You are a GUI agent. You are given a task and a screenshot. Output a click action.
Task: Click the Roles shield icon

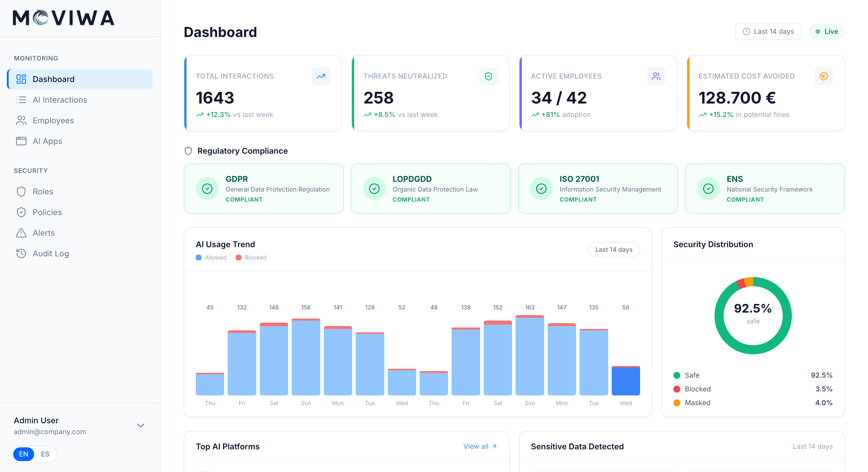(21, 192)
